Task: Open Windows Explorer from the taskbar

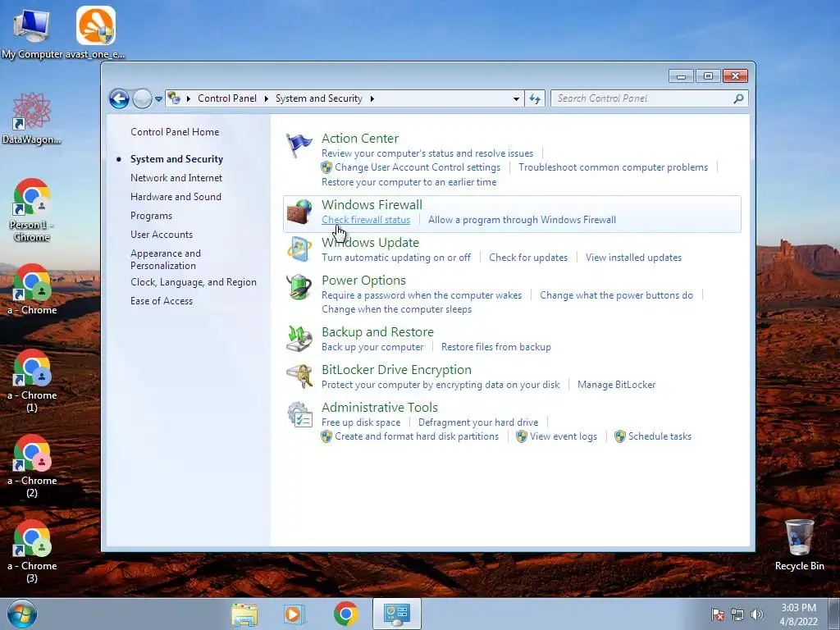Action: (x=244, y=614)
